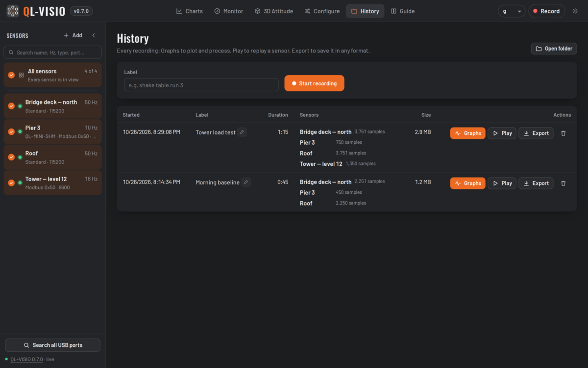Click the 8:14:34 PM start timestamp
588x368 pixels.
point(151,182)
